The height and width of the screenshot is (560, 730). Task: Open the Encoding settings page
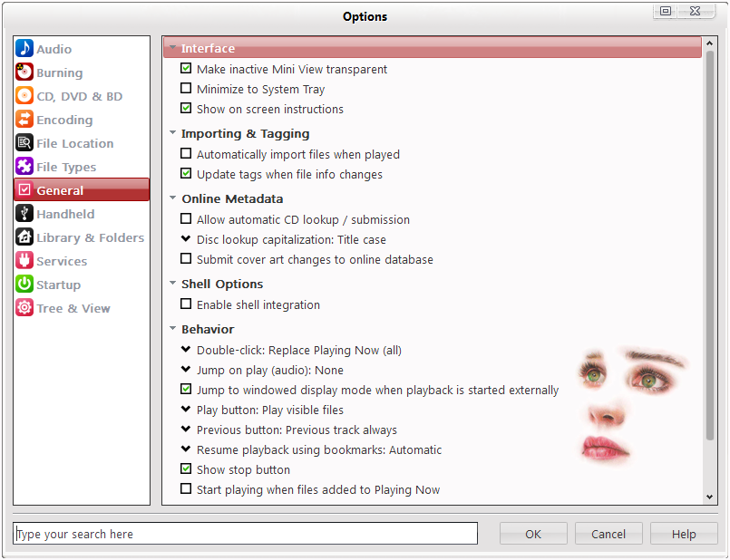[x=82, y=120]
